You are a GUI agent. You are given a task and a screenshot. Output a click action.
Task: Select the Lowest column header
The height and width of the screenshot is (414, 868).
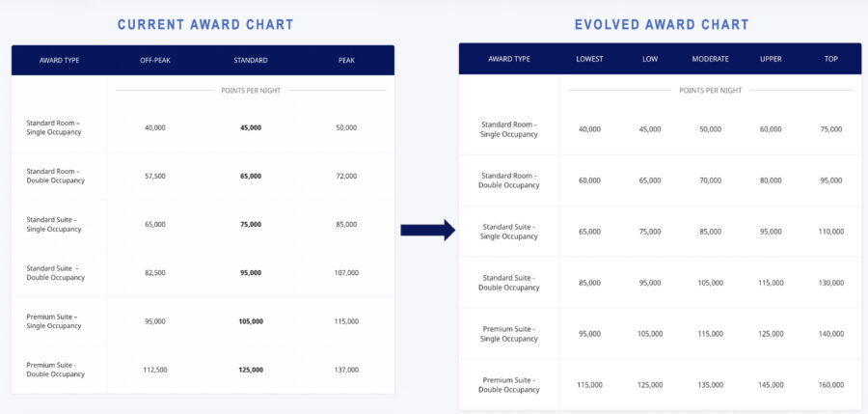click(589, 59)
